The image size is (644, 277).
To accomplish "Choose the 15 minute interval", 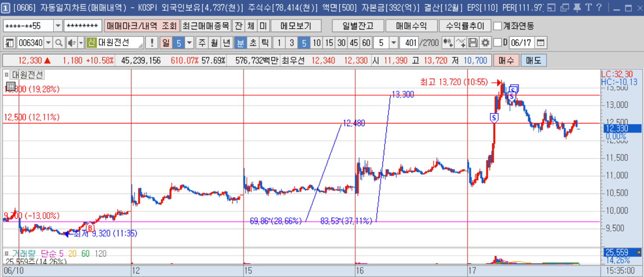I will pos(329,43).
